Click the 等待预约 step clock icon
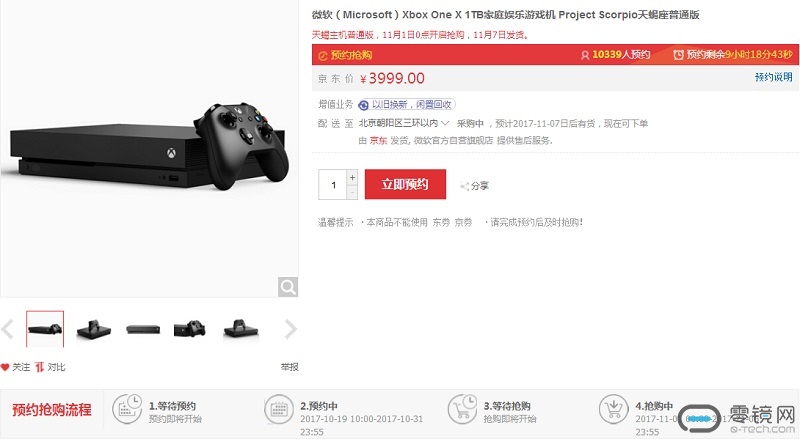 pos(127,409)
